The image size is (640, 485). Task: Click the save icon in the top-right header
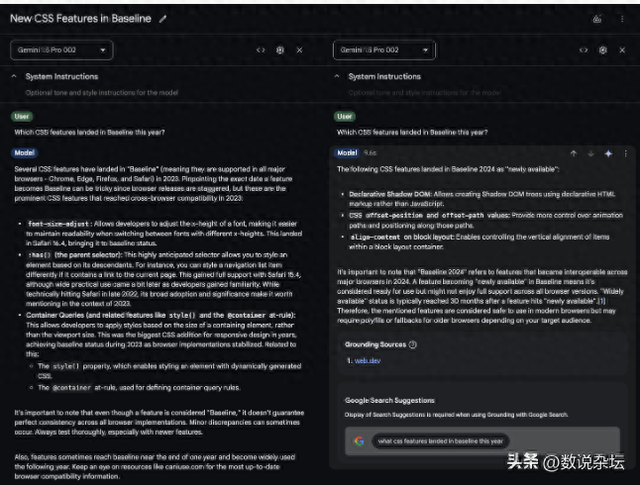[x=597, y=19]
